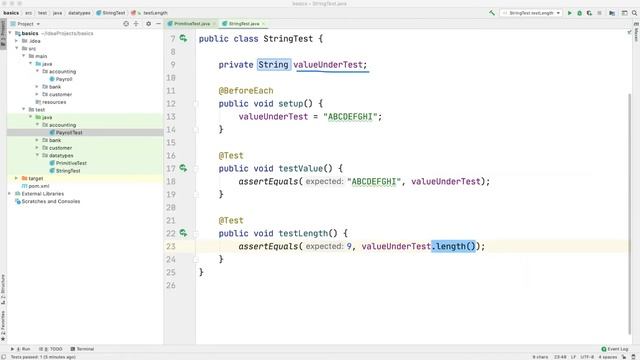Expand the target folder
Viewport: 640px width, 360px height.
pyautogui.click(x=17, y=178)
